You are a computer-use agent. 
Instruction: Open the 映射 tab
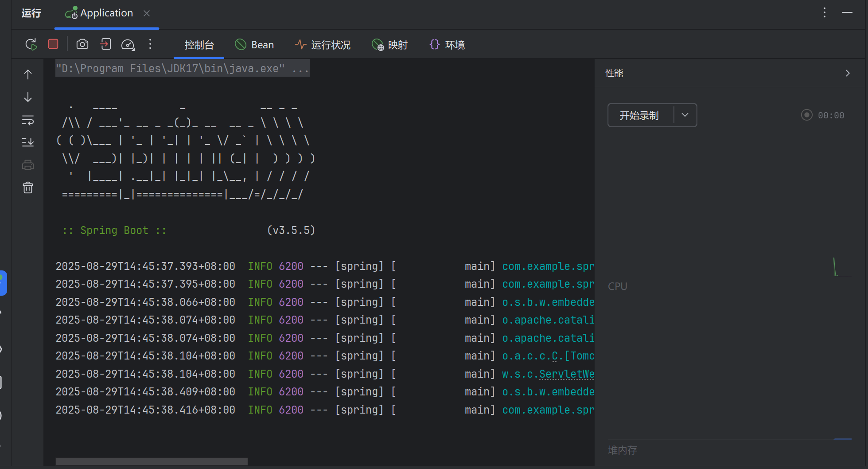point(389,45)
